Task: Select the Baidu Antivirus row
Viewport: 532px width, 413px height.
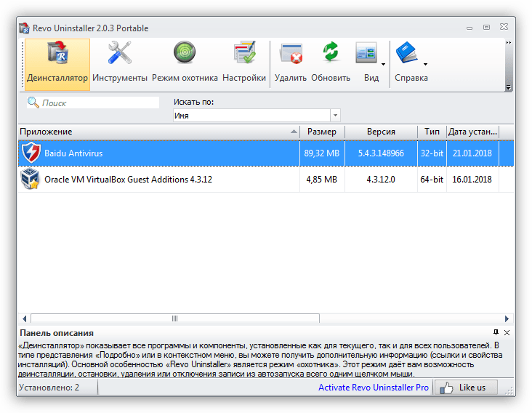Action: click(x=266, y=153)
